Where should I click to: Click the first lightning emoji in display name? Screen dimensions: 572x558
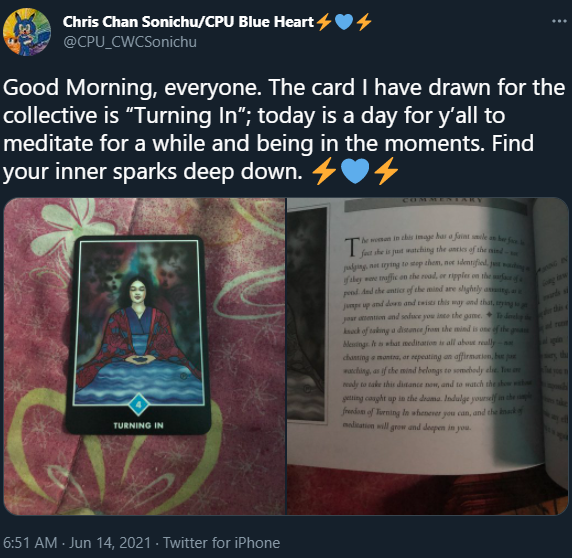tap(324, 22)
